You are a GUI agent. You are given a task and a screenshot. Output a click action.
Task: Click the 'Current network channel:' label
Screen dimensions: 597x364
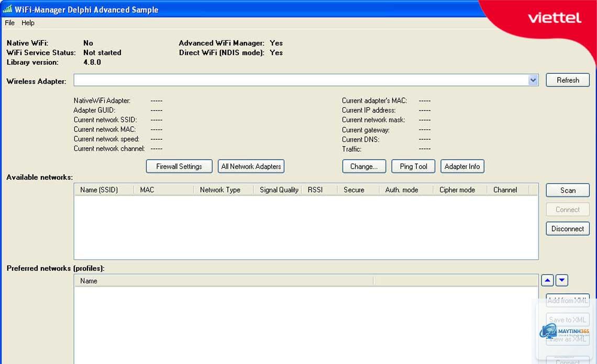pos(109,149)
